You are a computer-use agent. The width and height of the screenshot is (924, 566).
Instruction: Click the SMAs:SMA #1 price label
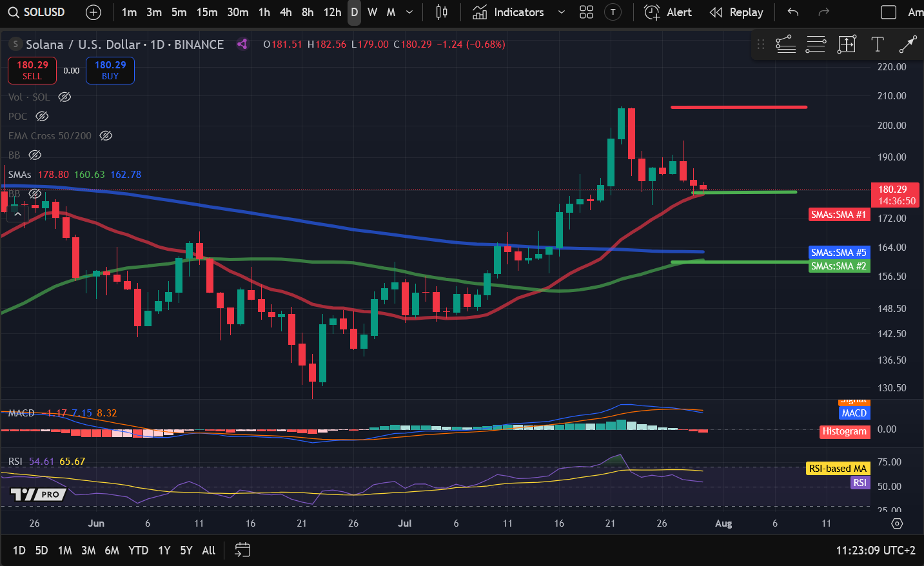838,215
